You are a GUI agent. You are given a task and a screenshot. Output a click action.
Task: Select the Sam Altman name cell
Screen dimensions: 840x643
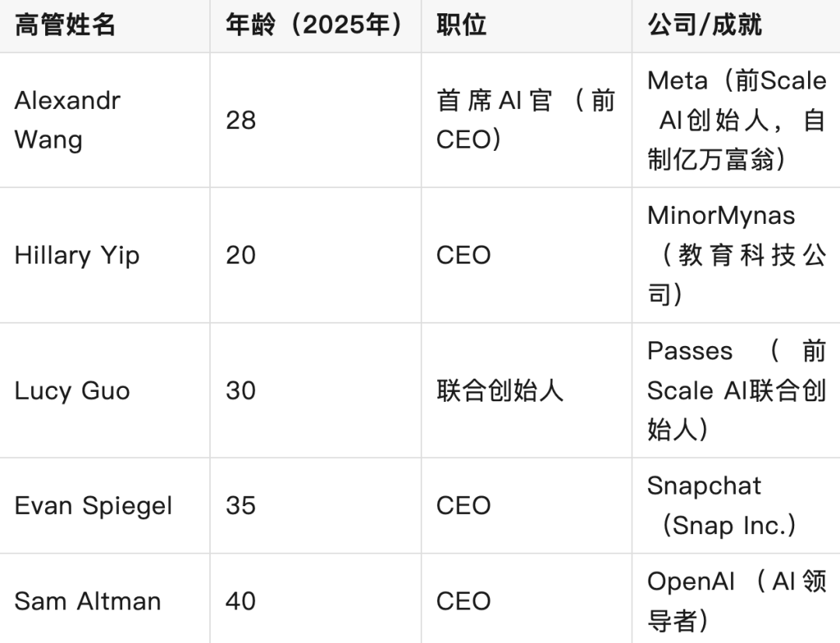(x=87, y=601)
